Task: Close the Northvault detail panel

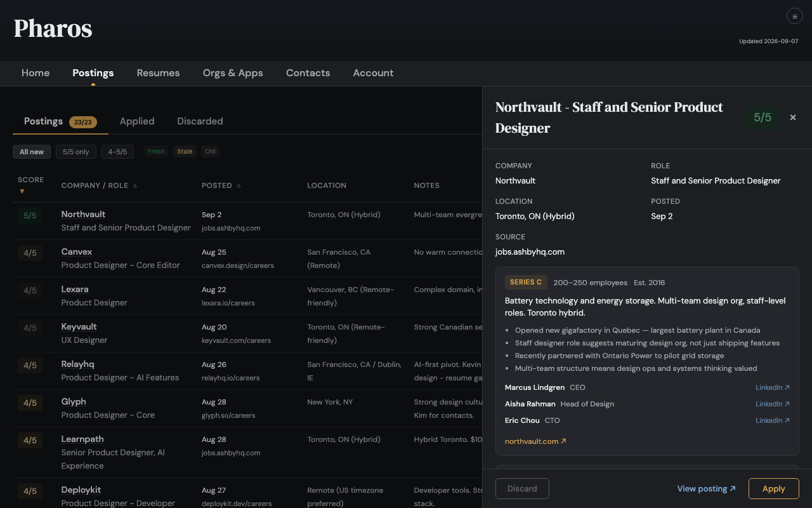Action: 793,117
